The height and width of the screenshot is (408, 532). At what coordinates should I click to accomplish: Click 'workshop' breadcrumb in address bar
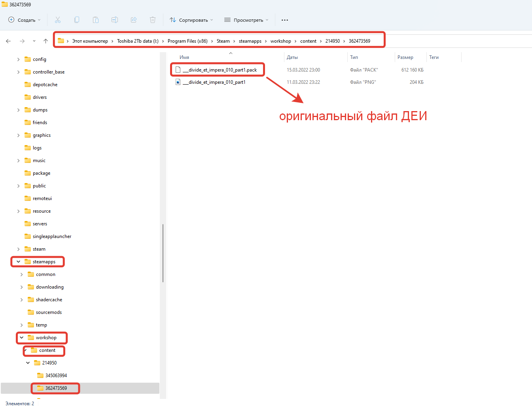[281, 41]
